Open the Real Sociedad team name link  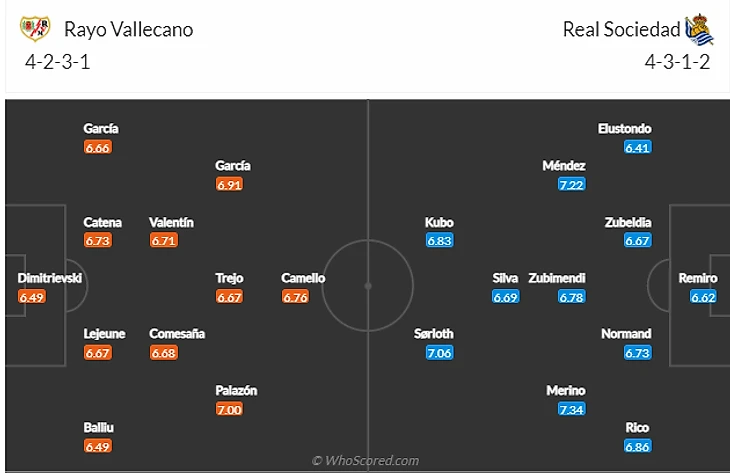pyautogui.click(x=622, y=29)
